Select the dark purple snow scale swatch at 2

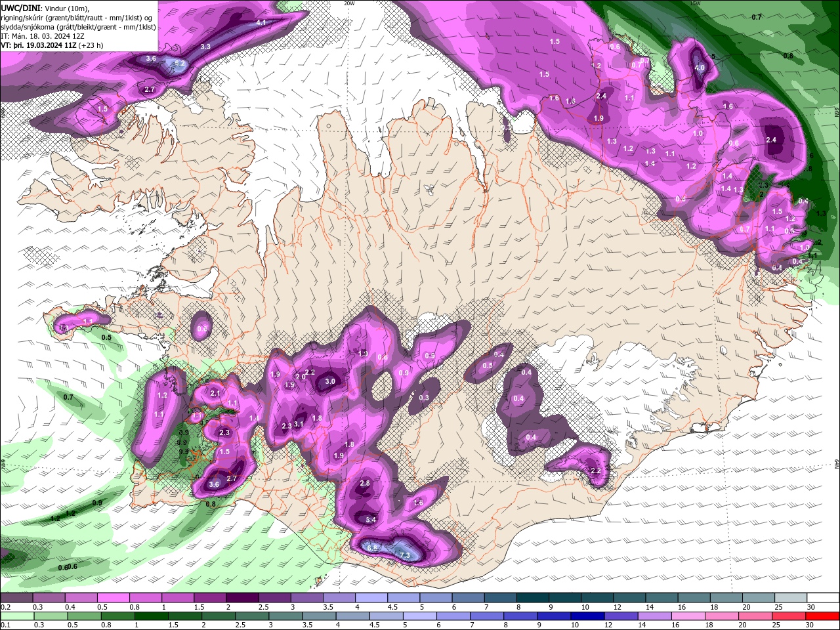(x=242, y=598)
